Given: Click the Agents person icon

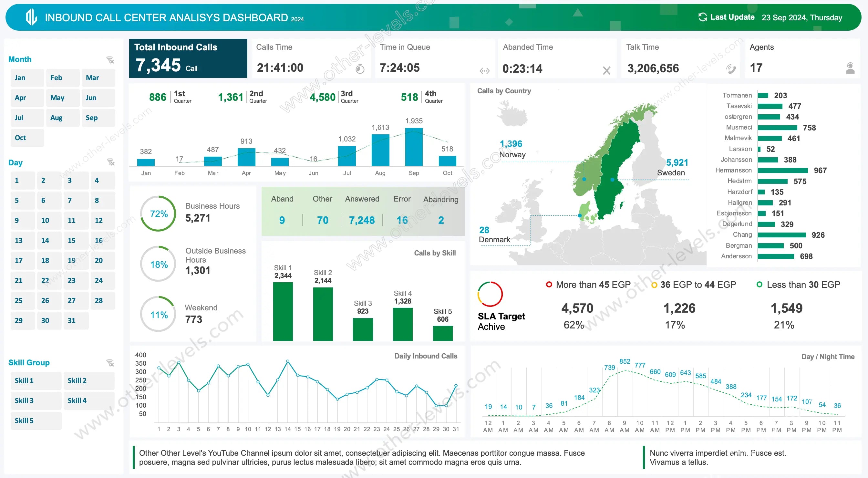Looking at the screenshot, I should click(x=850, y=68).
